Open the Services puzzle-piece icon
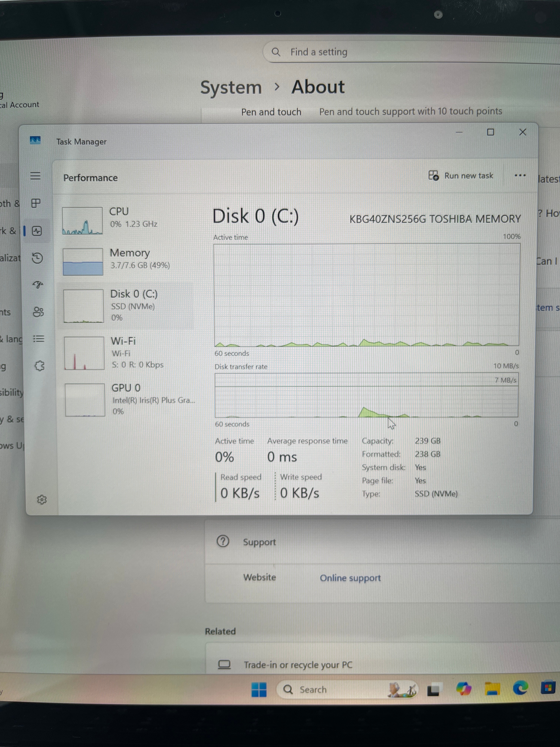560x747 pixels. tap(39, 366)
